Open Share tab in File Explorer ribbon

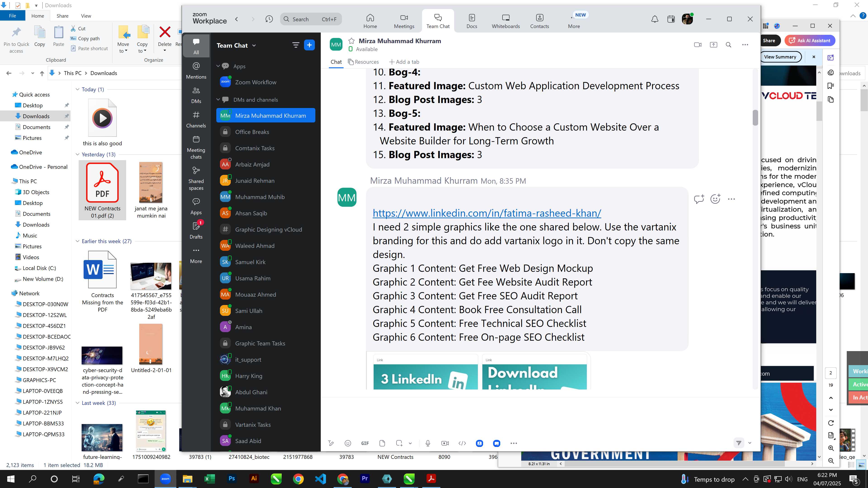pos(62,16)
